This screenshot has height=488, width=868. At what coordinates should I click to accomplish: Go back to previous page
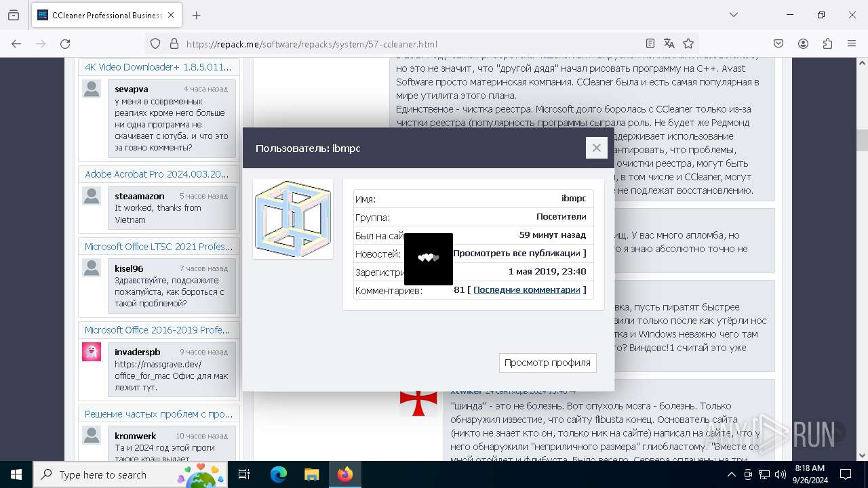(x=16, y=43)
